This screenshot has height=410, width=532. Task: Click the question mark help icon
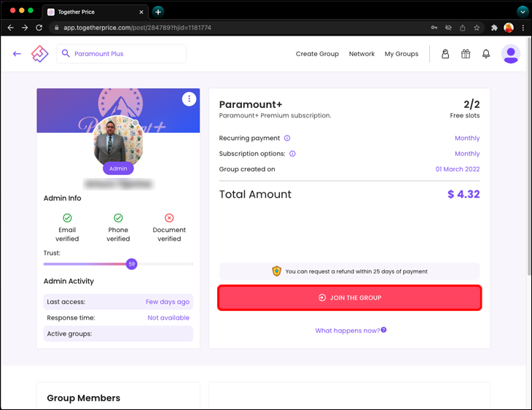point(383,330)
